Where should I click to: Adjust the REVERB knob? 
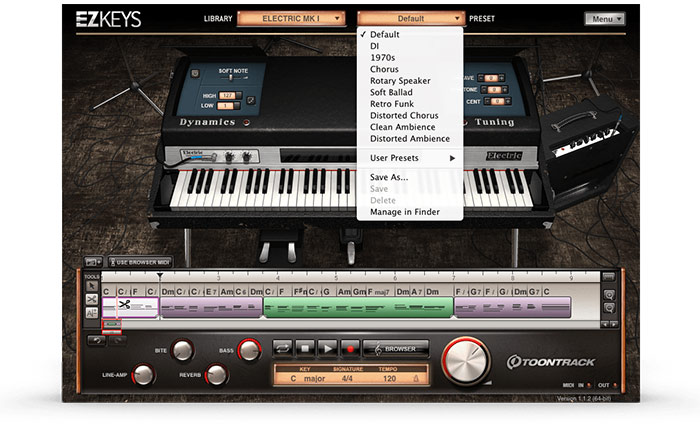point(217,375)
